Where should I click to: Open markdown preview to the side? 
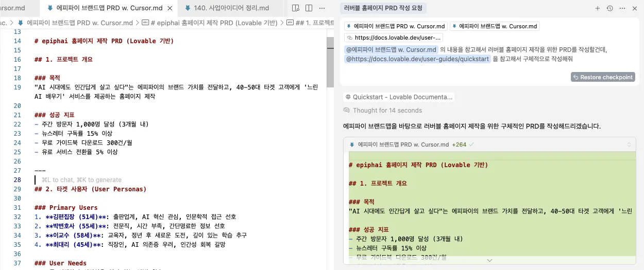(x=295, y=8)
